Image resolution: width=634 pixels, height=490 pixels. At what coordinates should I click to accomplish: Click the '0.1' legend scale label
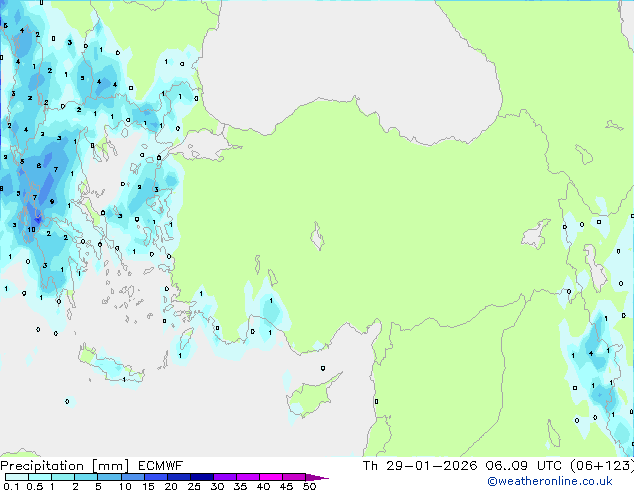(11, 486)
